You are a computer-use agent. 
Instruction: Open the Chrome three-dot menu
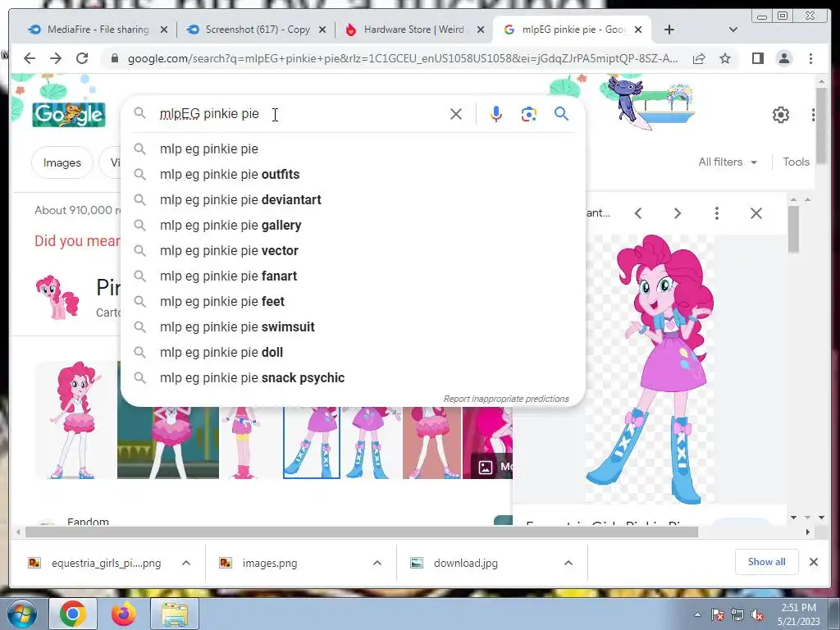click(811, 58)
